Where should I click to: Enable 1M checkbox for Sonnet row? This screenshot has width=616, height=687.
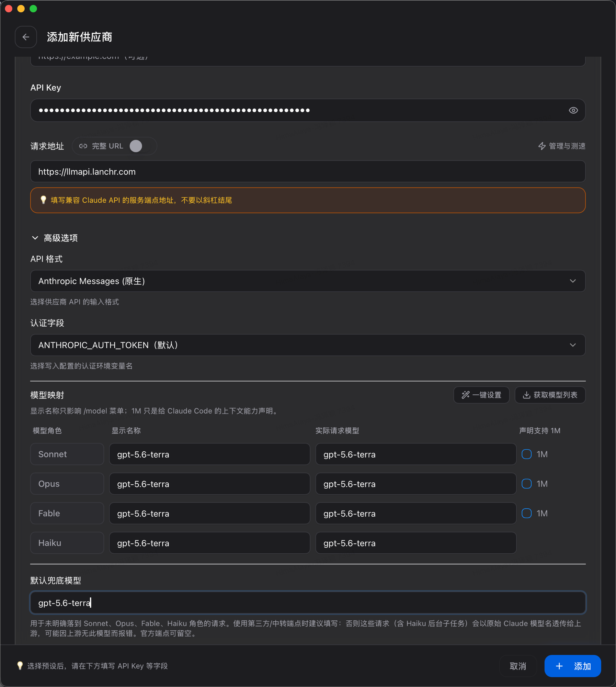tap(526, 454)
